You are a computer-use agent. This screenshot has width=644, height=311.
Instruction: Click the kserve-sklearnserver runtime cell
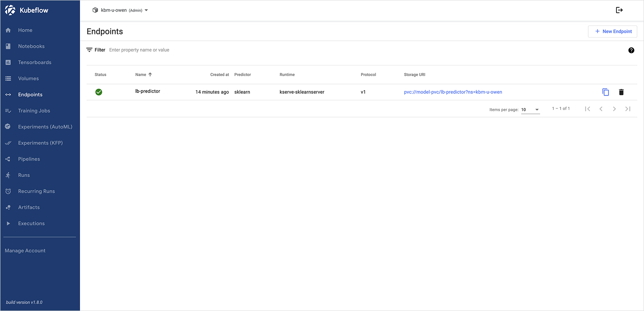pyautogui.click(x=302, y=92)
